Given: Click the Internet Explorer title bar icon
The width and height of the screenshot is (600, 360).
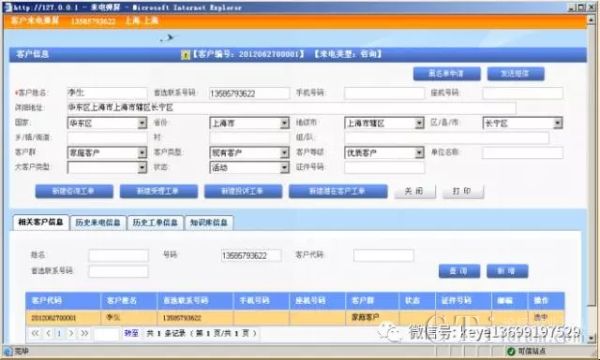Looking at the screenshot, I should (x=8, y=7).
